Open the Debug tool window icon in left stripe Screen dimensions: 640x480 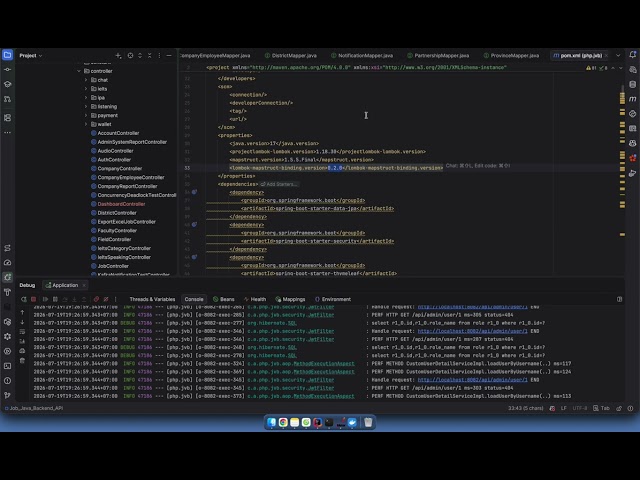pos(7,277)
